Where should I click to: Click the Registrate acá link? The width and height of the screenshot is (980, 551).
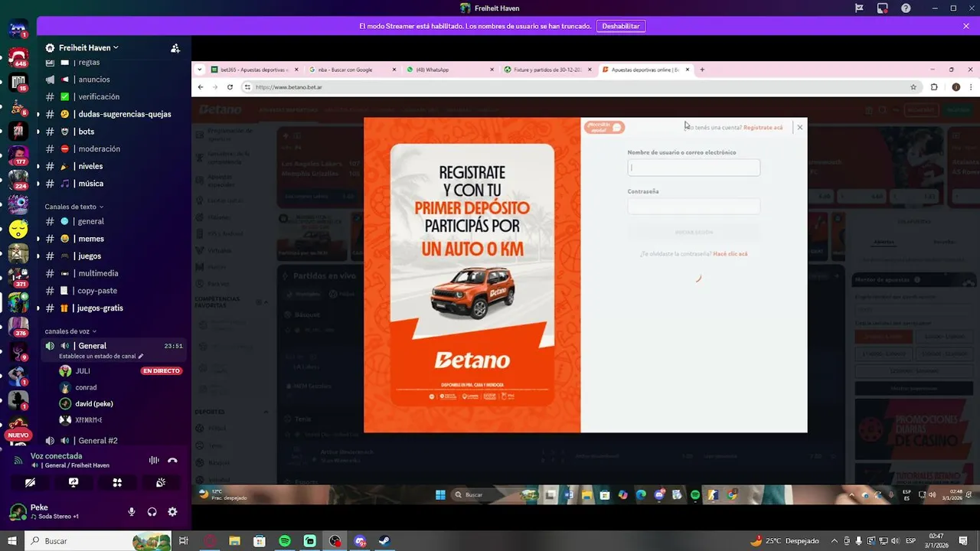point(763,127)
